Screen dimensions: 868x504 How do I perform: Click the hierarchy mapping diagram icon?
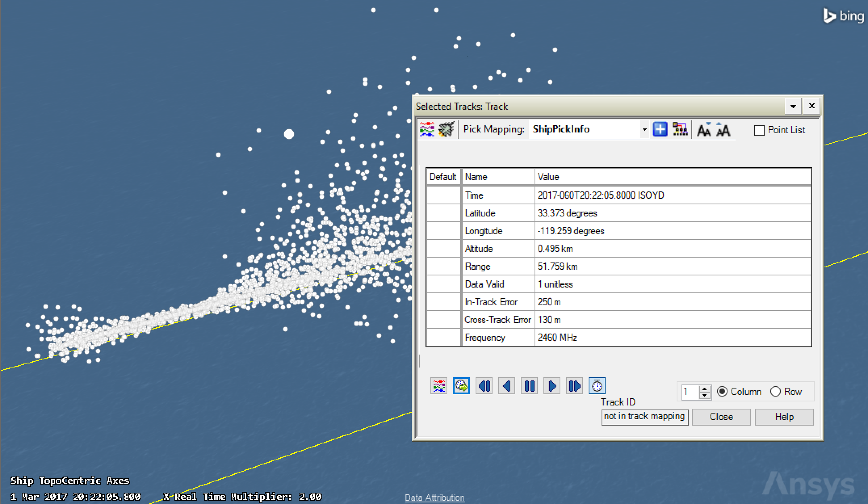pos(680,130)
